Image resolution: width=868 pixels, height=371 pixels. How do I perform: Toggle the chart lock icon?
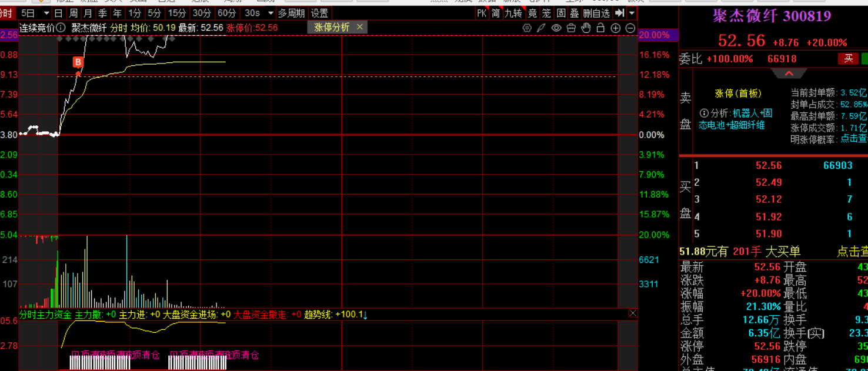(x=600, y=28)
